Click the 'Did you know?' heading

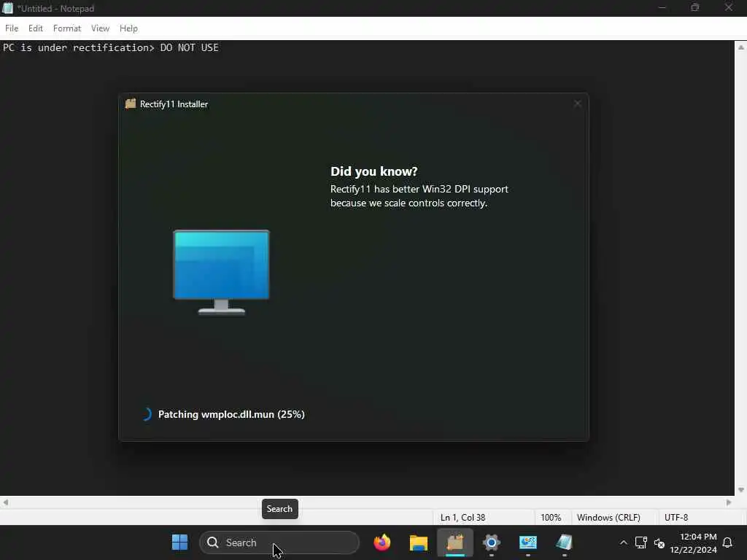click(373, 171)
